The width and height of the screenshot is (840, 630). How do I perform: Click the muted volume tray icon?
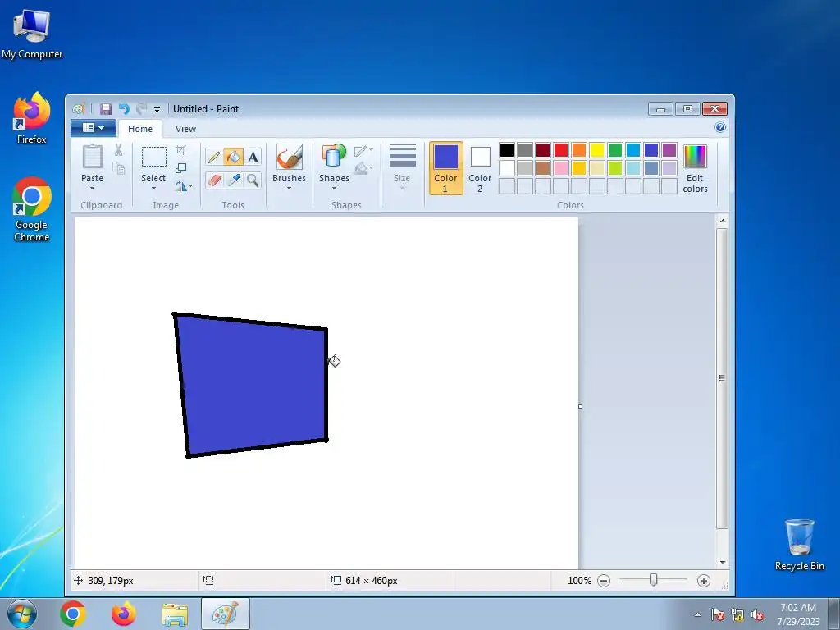(757, 615)
